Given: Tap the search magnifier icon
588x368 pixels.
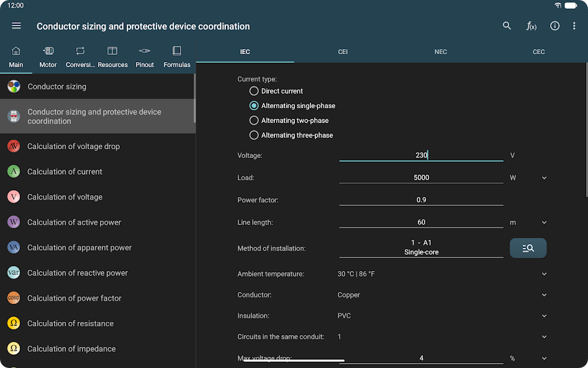Looking at the screenshot, I should click(507, 25).
